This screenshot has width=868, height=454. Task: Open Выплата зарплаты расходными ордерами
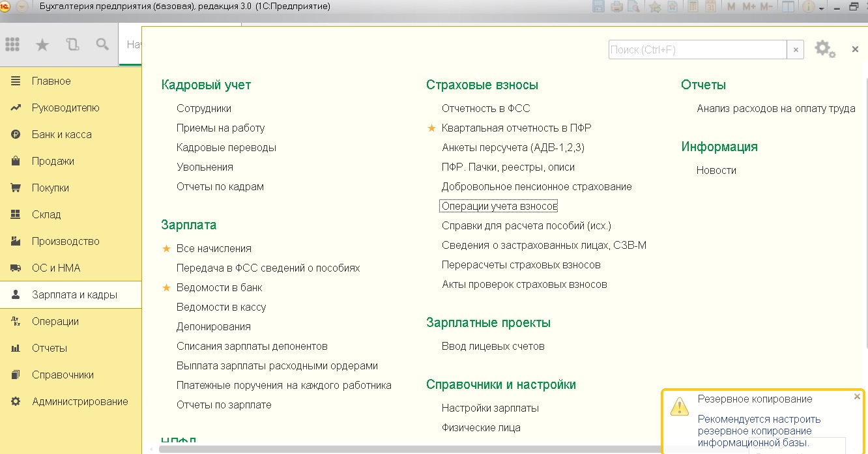point(277,365)
